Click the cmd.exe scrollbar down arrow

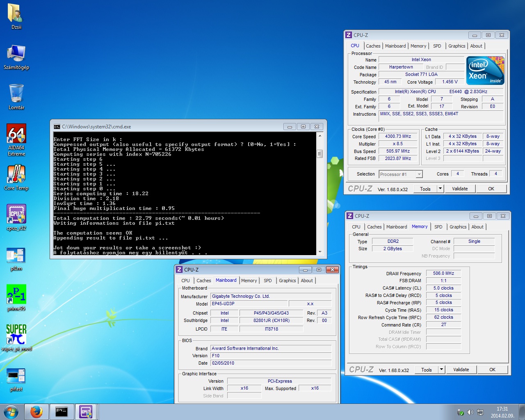[x=320, y=252]
